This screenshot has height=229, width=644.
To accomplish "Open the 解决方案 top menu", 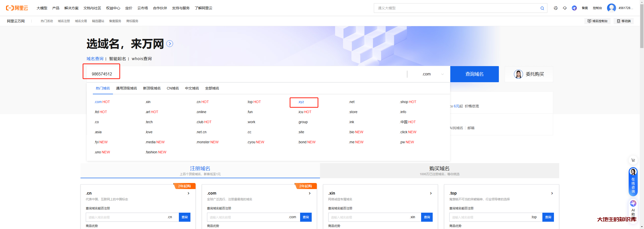I will point(71,8).
